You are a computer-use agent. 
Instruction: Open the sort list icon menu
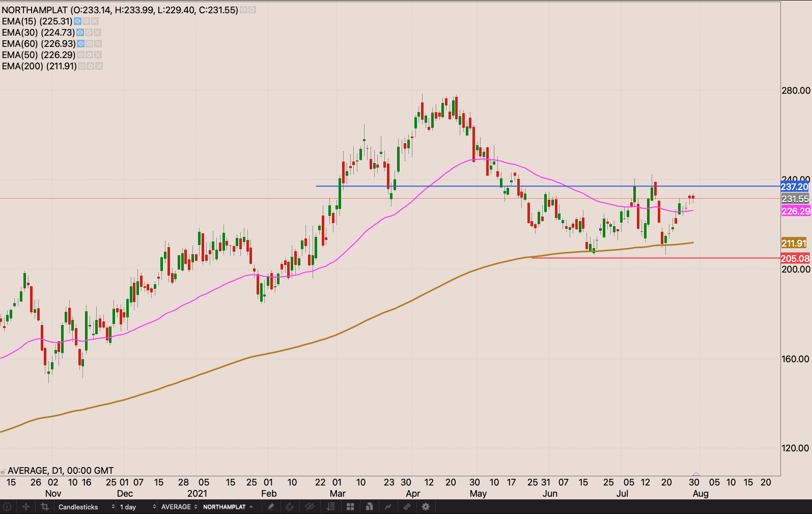click(x=331, y=507)
